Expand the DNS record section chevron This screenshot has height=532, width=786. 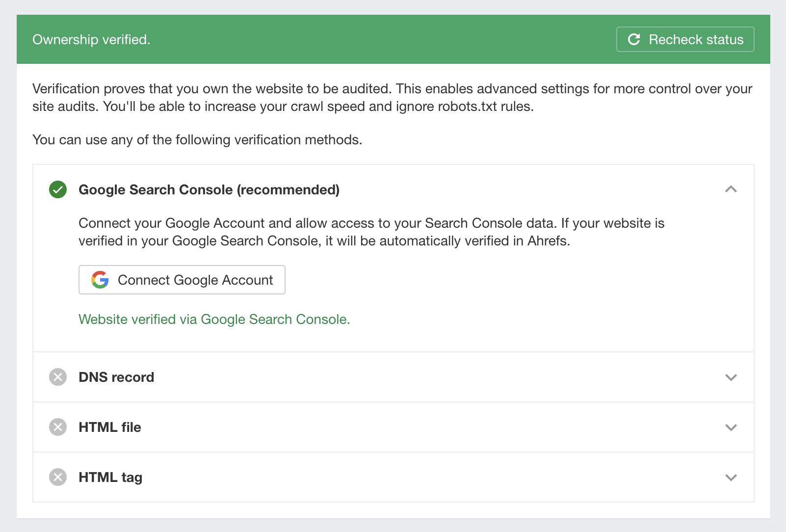tap(731, 377)
